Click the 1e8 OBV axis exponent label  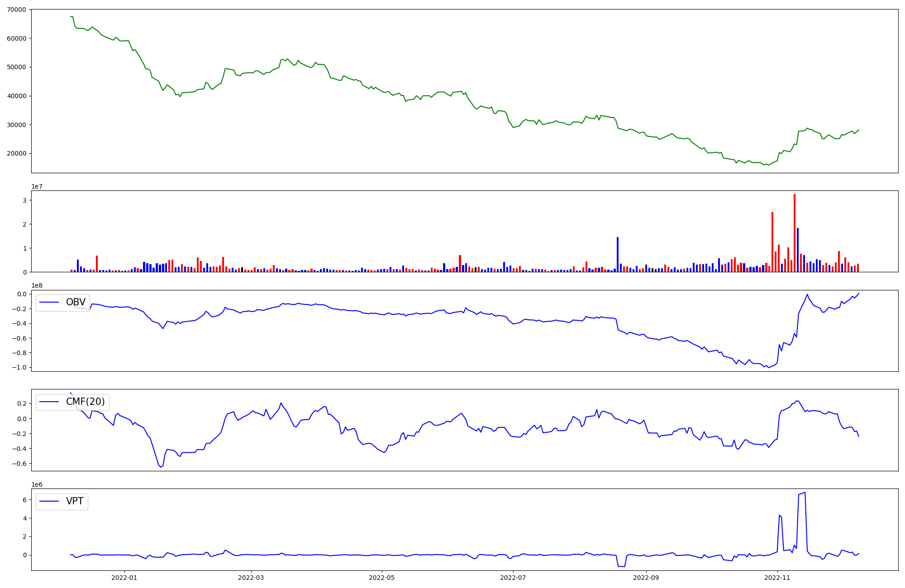pyautogui.click(x=37, y=286)
